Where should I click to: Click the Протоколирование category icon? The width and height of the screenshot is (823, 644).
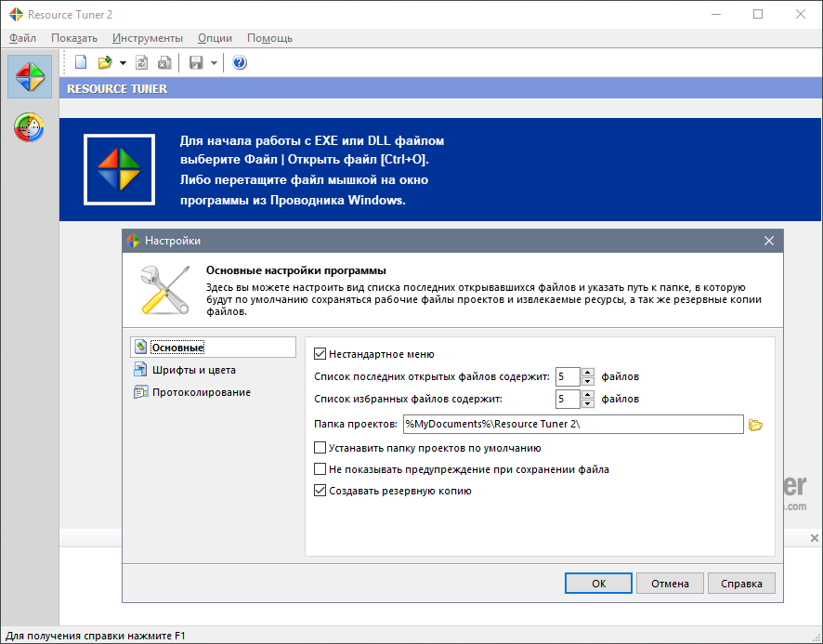pyautogui.click(x=140, y=392)
